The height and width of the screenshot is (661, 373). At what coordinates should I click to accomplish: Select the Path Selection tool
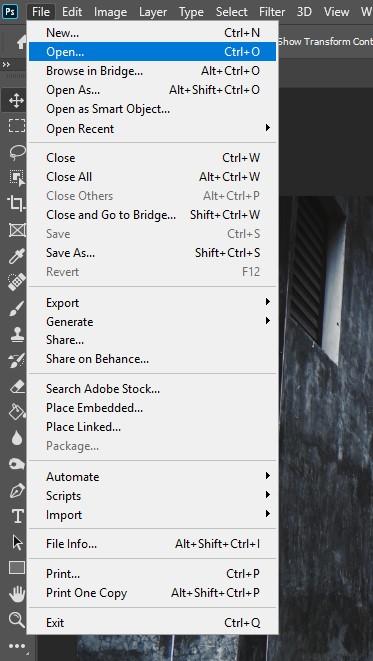pyautogui.click(x=17, y=543)
